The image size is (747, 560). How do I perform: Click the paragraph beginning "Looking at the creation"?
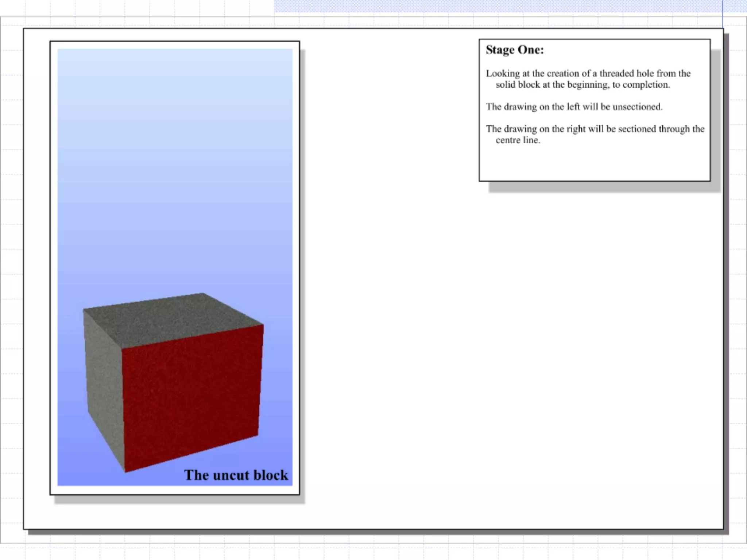pos(588,74)
